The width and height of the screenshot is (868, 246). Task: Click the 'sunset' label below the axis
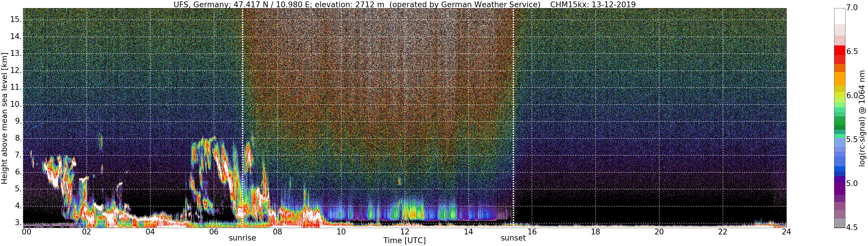[513, 238]
